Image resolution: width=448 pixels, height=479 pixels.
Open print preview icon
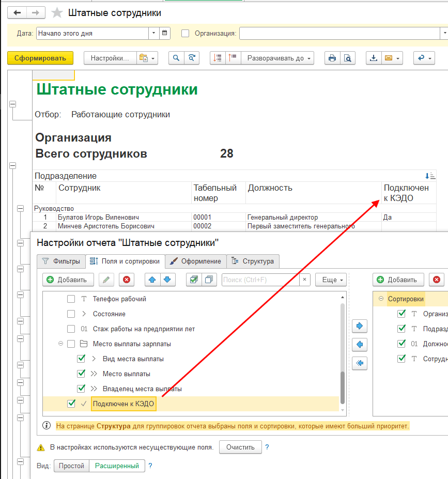click(348, 58)
